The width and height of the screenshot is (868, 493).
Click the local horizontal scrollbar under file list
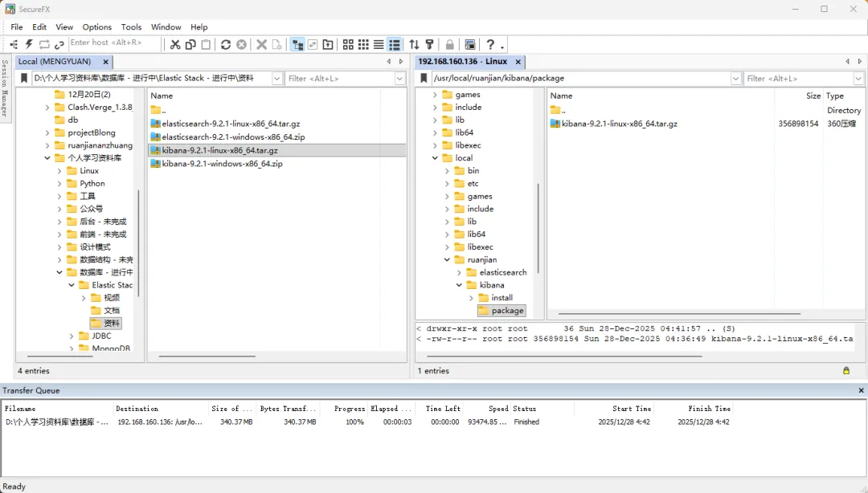[x=207, y=357]
